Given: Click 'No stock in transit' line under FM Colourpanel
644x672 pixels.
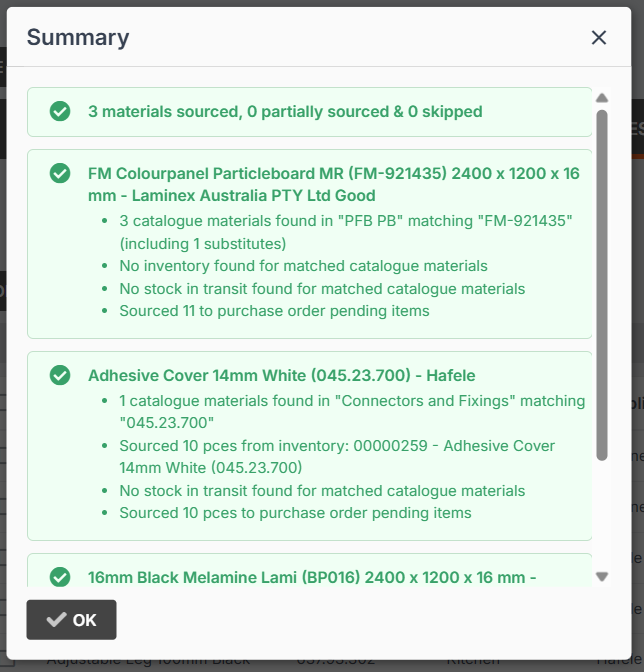Looking at the screenshot, I should [x=322, y=288].
